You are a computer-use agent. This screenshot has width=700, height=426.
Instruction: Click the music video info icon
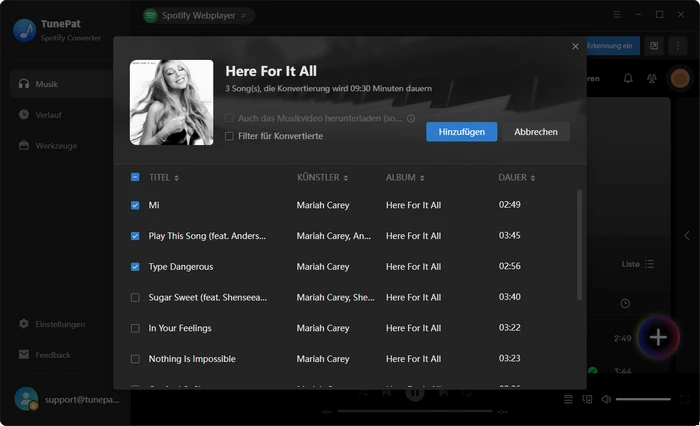pyautogui.click(x=411, y=118)
